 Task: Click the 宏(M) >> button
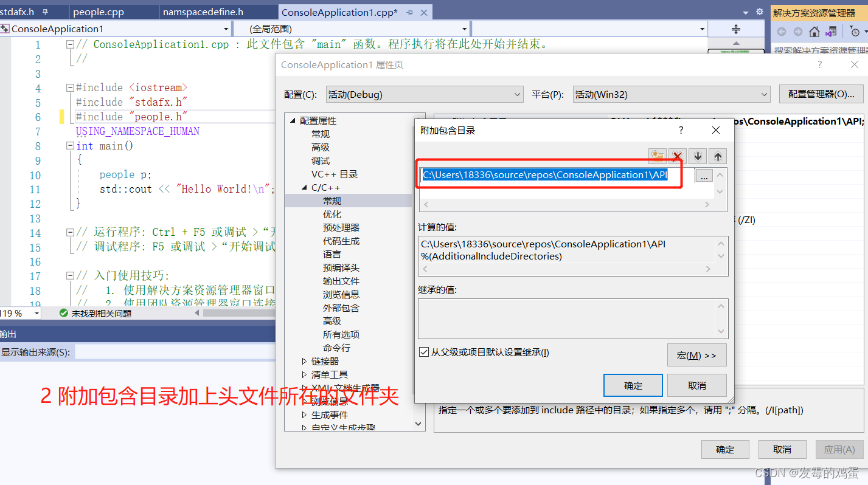click(x=696, y=355)
